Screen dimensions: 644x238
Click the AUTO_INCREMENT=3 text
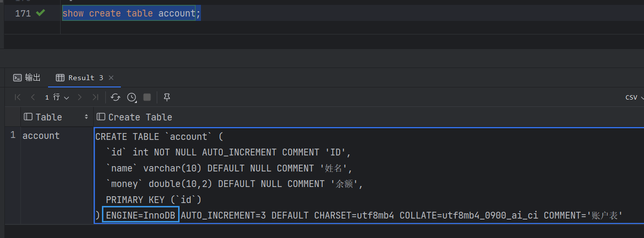(x=223, y=216)
